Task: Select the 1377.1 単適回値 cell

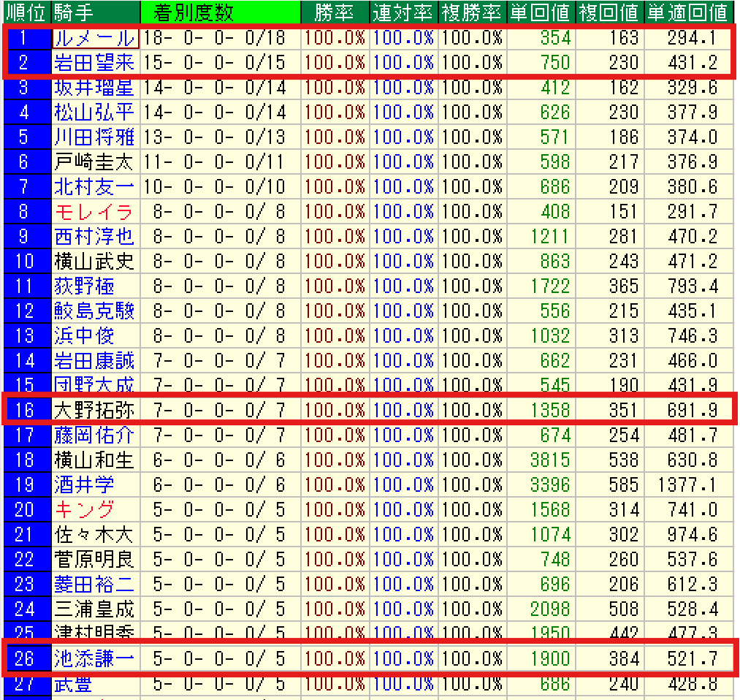Action: (x=688, y=485)
